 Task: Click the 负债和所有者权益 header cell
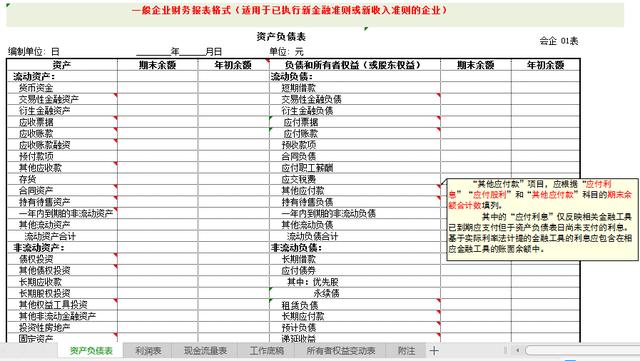pos(355,65)
